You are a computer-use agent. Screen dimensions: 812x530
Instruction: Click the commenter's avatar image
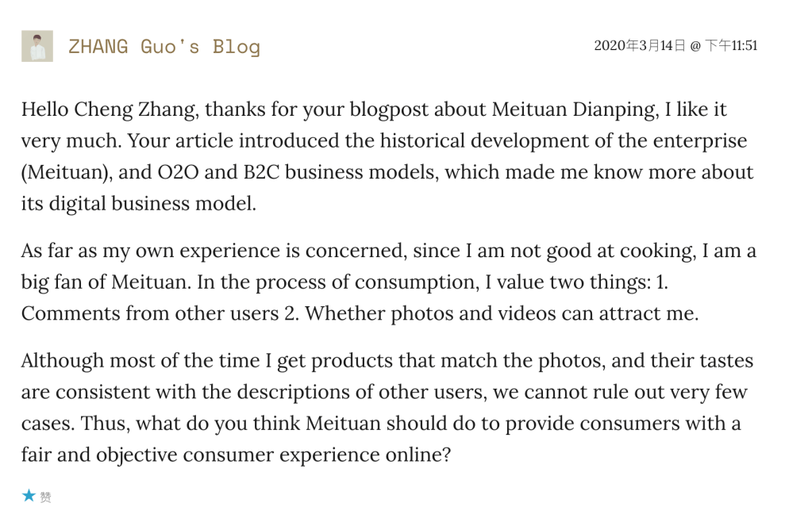(x=37, y=46)
